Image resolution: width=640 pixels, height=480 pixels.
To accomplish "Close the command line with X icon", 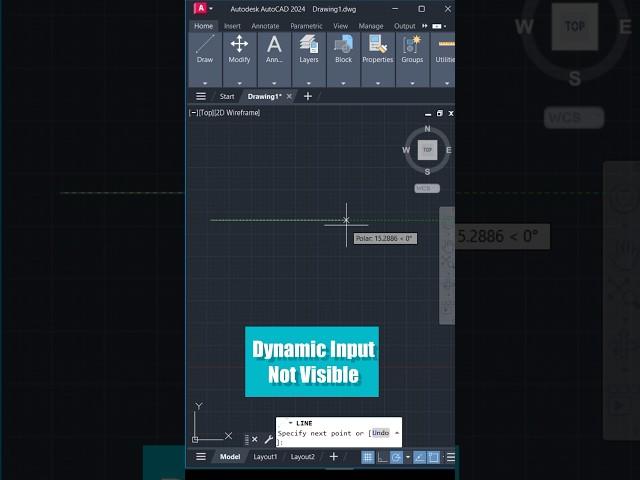I will point(255,439).
